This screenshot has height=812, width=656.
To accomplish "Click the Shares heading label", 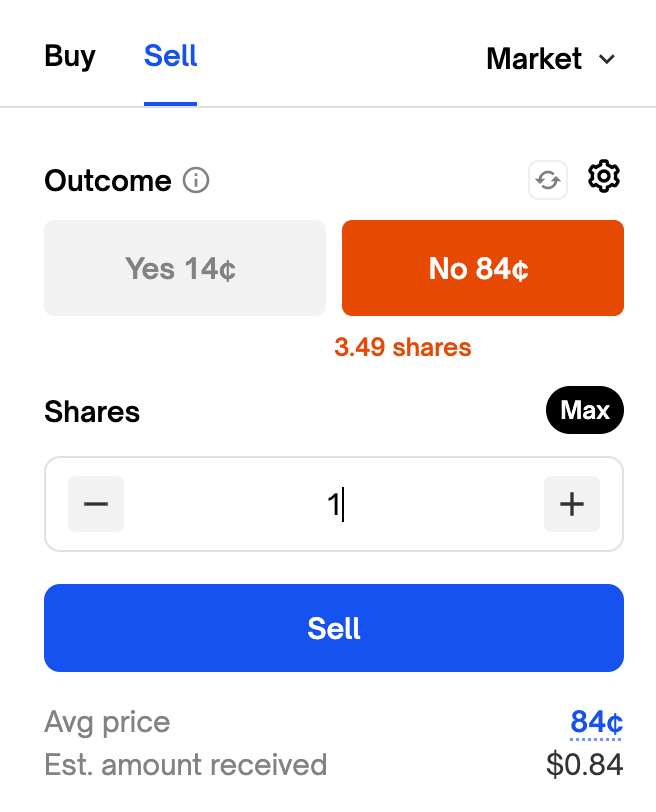I will [x=92, y=412].
